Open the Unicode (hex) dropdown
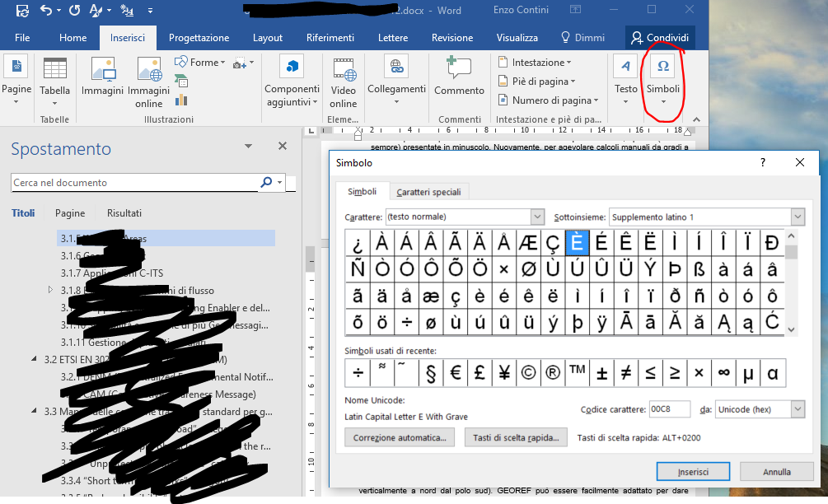 (x=797, y=409)
